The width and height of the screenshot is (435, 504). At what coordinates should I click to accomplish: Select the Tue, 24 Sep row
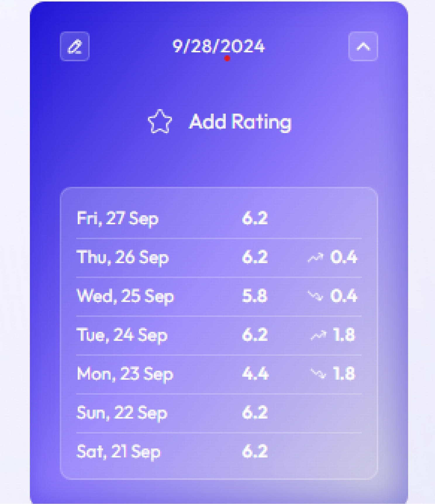tap(219, 335)
